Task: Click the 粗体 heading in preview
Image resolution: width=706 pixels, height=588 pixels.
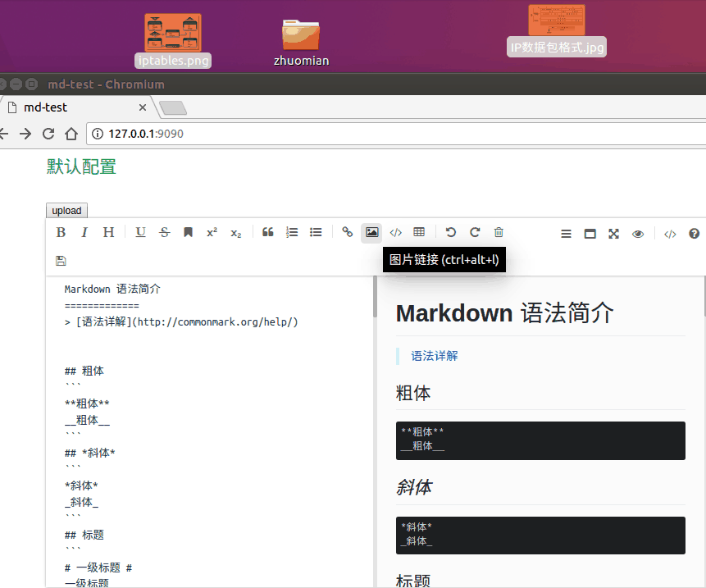Action: [x=413, y=393]
